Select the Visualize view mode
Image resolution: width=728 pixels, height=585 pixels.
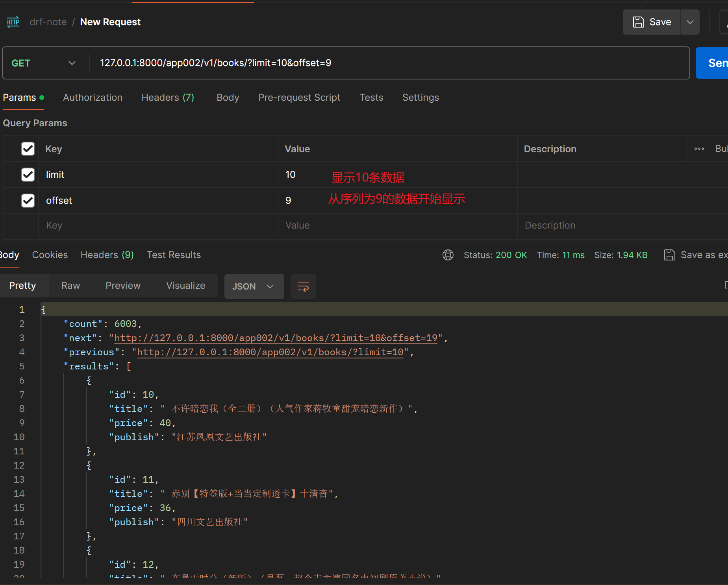(186, 286)
